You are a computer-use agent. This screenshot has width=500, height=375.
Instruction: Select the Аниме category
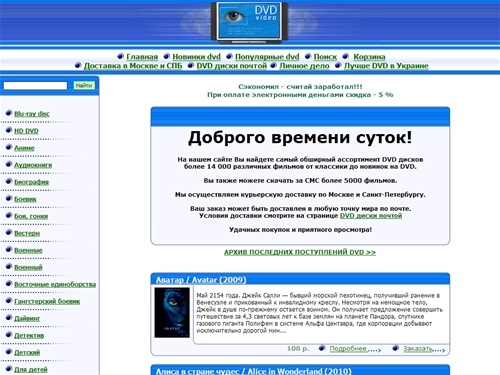(24, 148)
